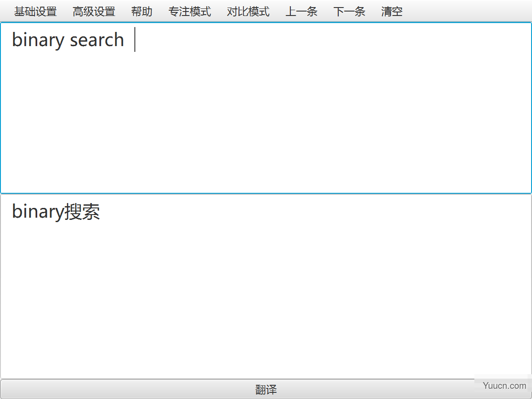Activate focus mode from the menu bar
The image size is (532, 399).
[190, 12]
